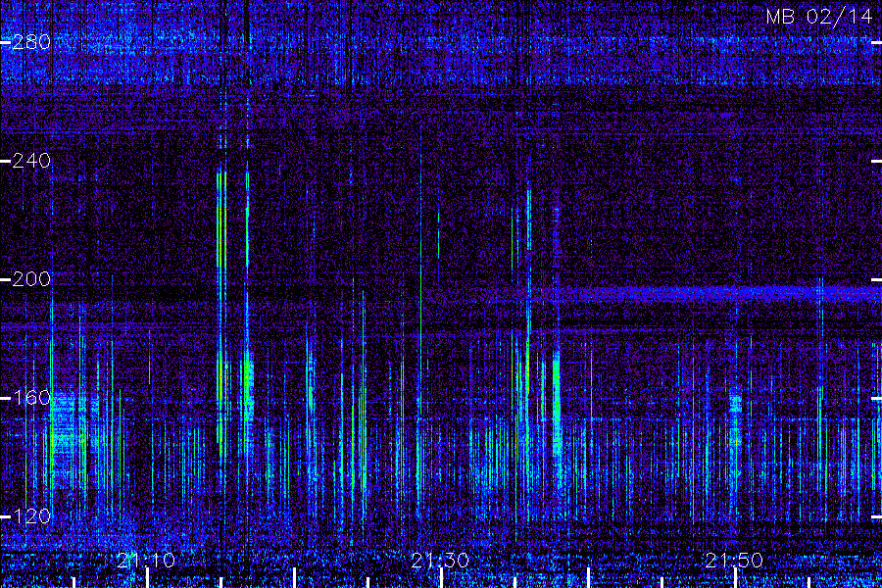Click the 21:10 time axis label

click(x=146, y=561)
